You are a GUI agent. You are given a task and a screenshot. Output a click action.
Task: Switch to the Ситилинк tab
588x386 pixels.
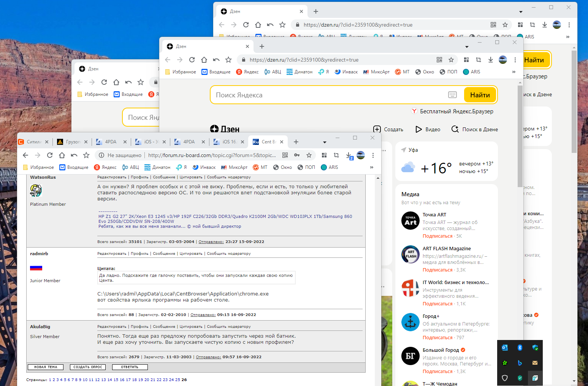[x=33, y=142]
